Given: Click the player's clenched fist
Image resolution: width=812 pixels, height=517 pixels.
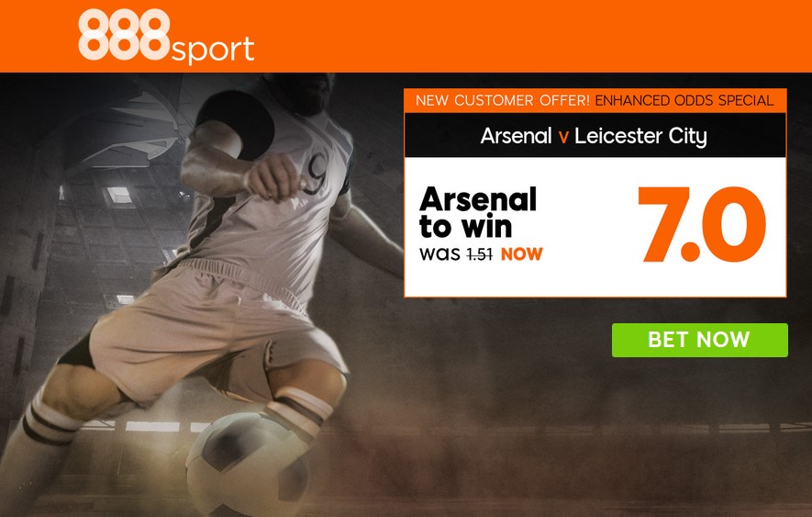Looking at the screenshot, I should click(273, 177).
